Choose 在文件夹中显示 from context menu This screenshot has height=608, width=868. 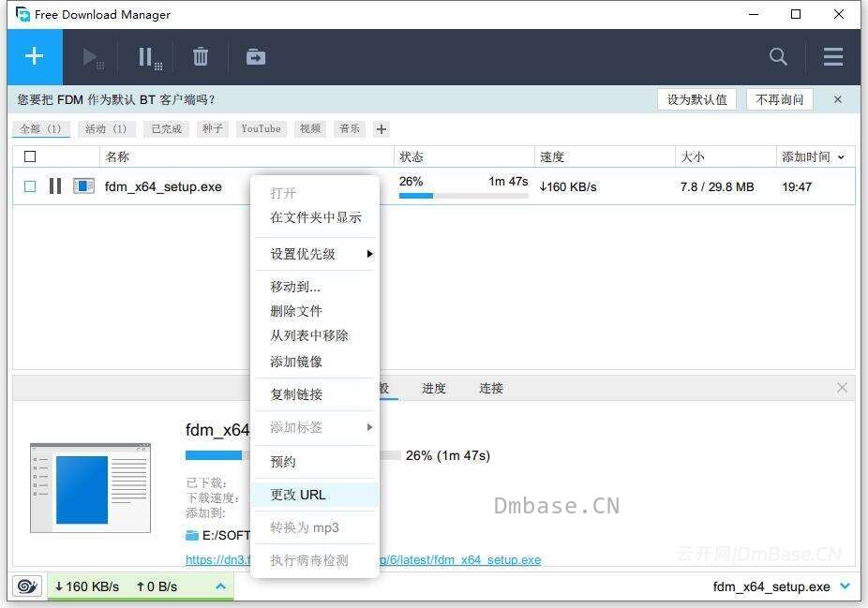tap(315, 217)
